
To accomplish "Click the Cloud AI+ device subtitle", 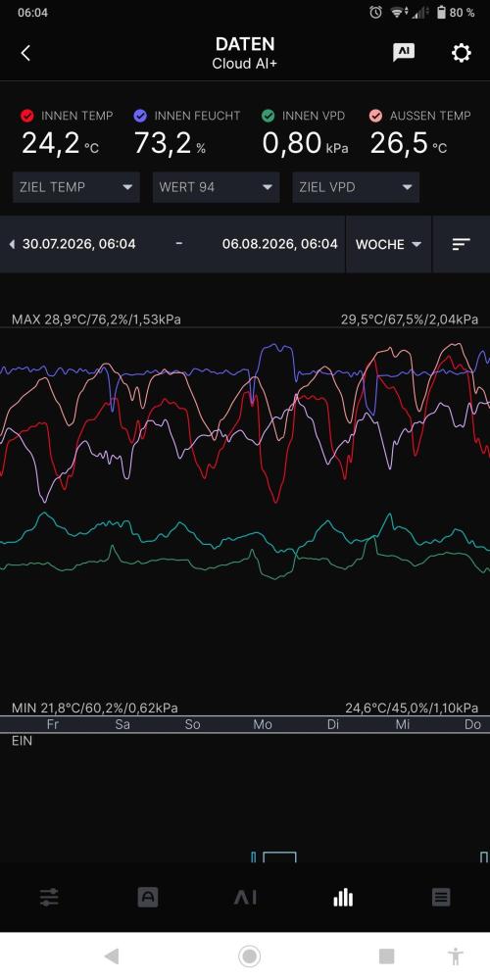I will tap(245, 64).
